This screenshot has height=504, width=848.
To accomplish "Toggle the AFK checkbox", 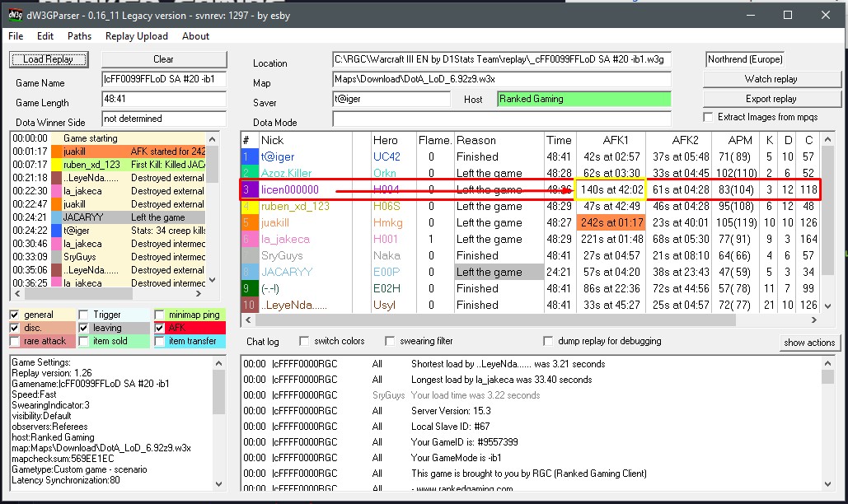I will (159, 328).
